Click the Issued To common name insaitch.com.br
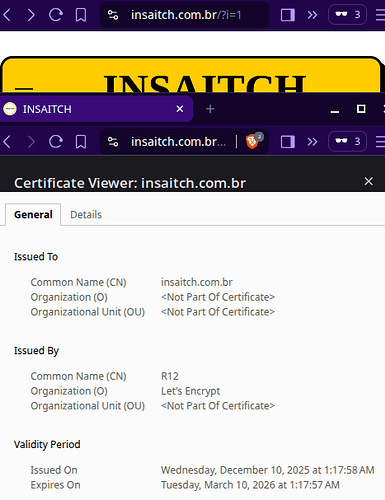385x500 pixels. click(x=197, y=282)
